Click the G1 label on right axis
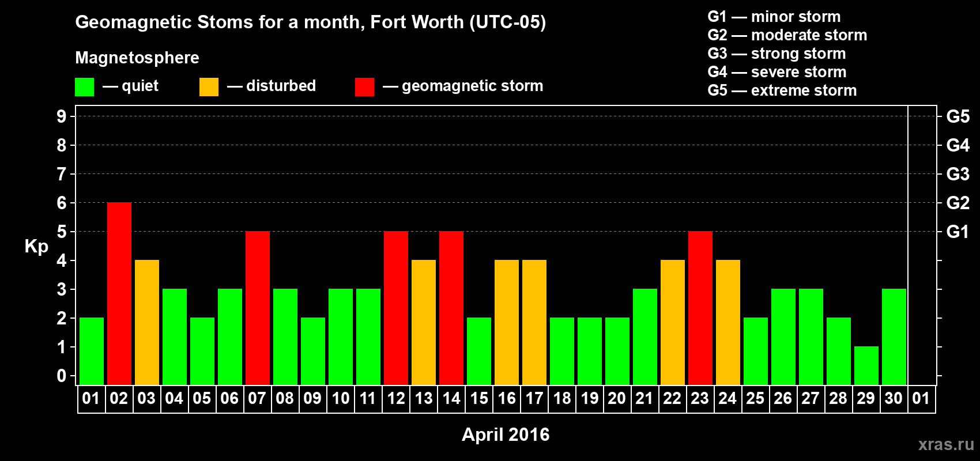The image size is (980, 461). (x=958, y=232)
